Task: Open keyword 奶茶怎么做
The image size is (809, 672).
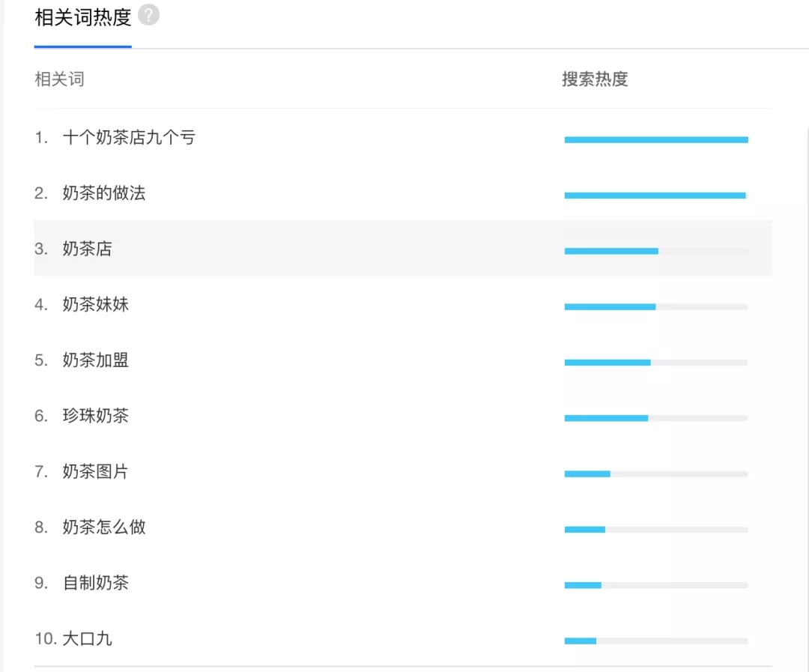Action: pos(104,527)
